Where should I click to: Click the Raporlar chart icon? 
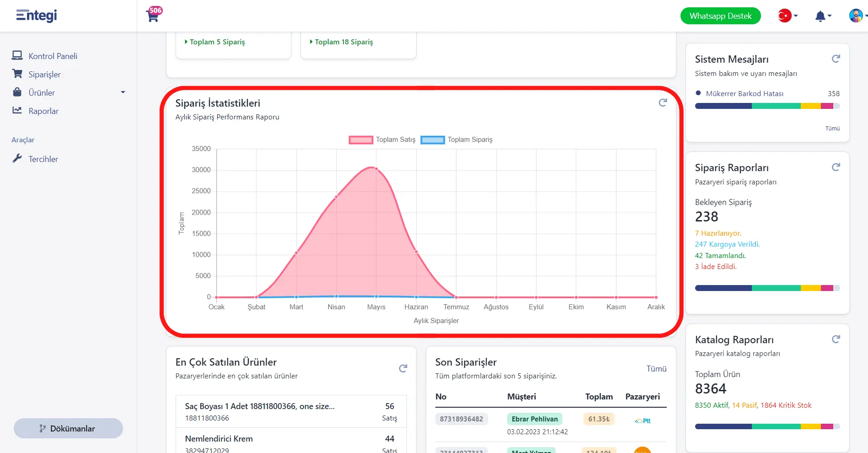[17, 110]
